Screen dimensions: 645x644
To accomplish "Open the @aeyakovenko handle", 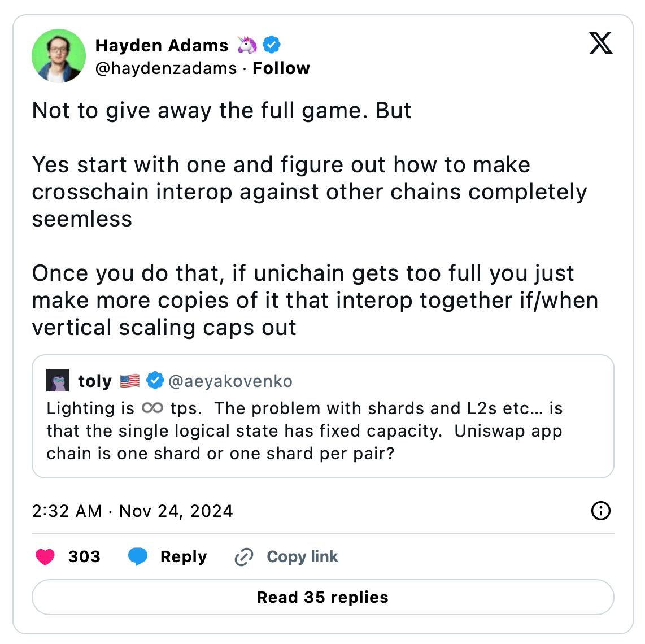I will coord(230,381).
